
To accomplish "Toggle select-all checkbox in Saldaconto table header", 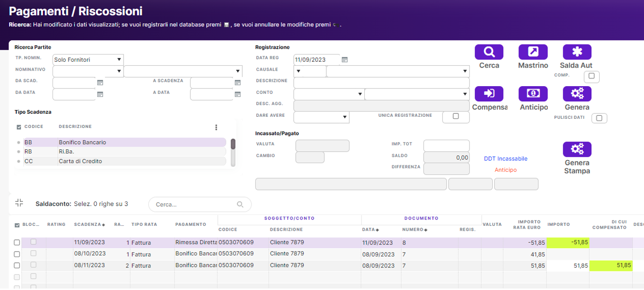I will [18, 225].
